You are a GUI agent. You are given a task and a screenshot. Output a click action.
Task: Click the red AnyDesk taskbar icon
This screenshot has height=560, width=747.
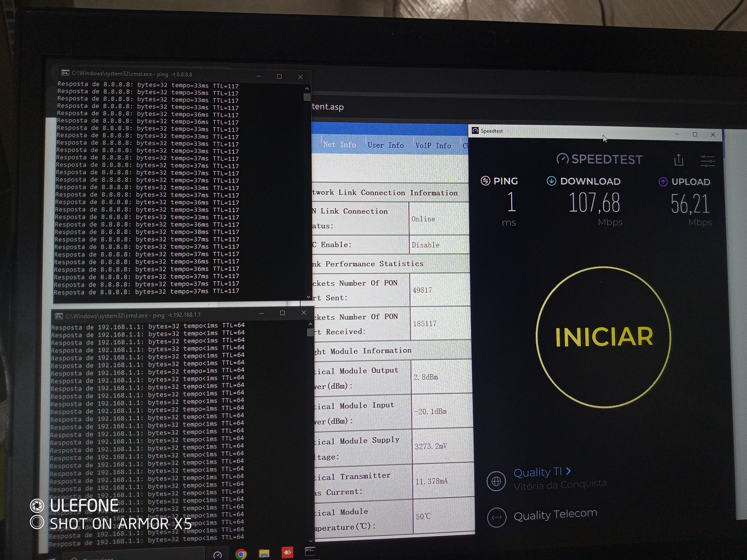pos(287,553)
